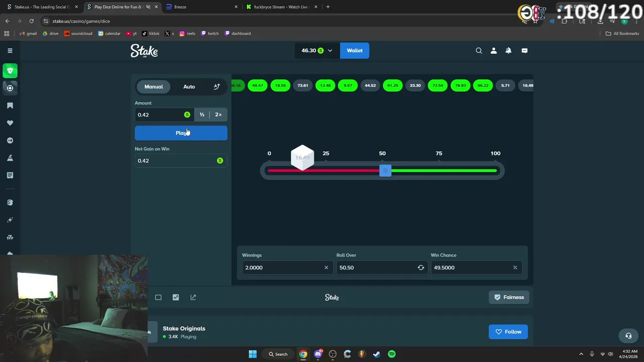Open the soundcloud bookmark in the bookmarks bar
Image resolution: width=644 pixels, height=362 pixels.
78,34
